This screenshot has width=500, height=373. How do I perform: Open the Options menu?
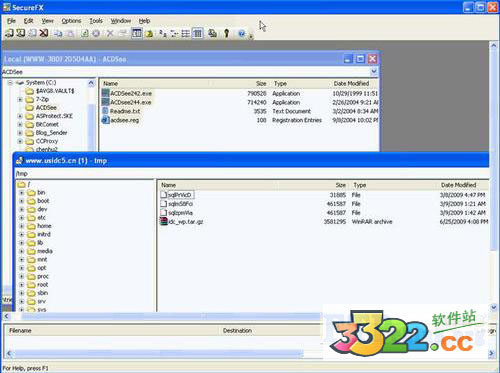click(x=71, y=21)
